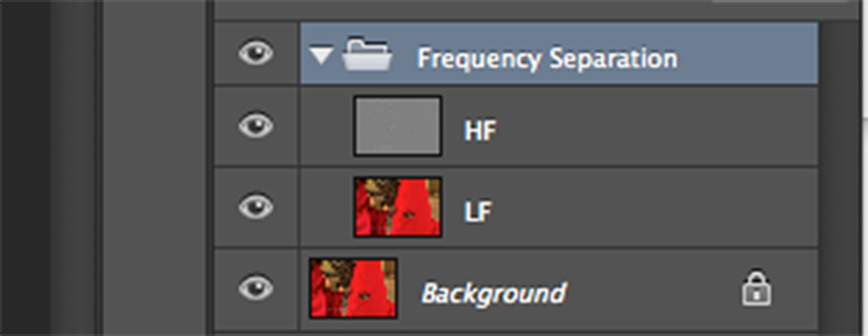The width and height of the screenshot is (868, 336).
Task: Select the Background layer thumbnail
Action: click(x=353, y=287)
